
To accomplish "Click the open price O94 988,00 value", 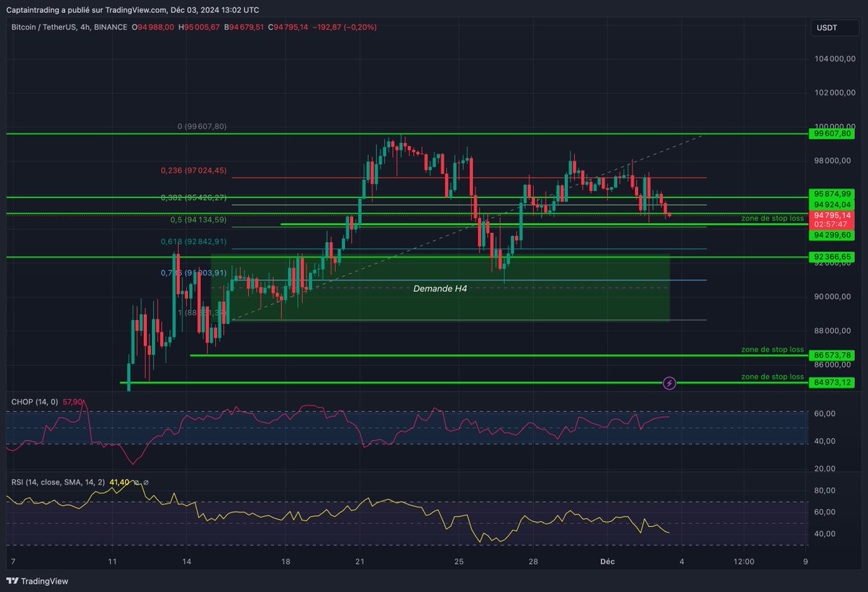I will pos(151,27).
